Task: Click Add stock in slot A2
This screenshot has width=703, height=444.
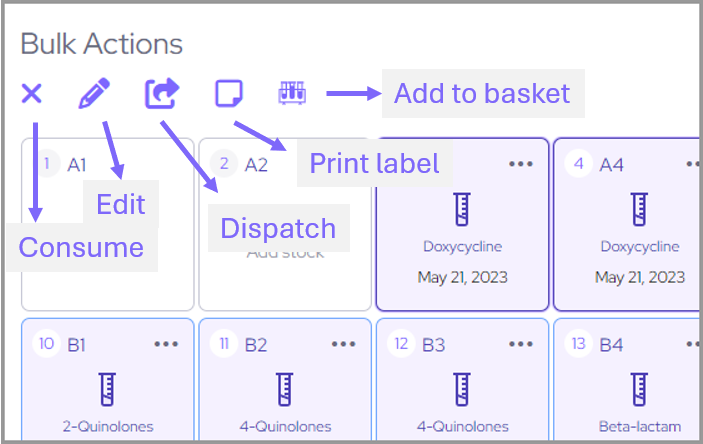Action: coord(284,253)
